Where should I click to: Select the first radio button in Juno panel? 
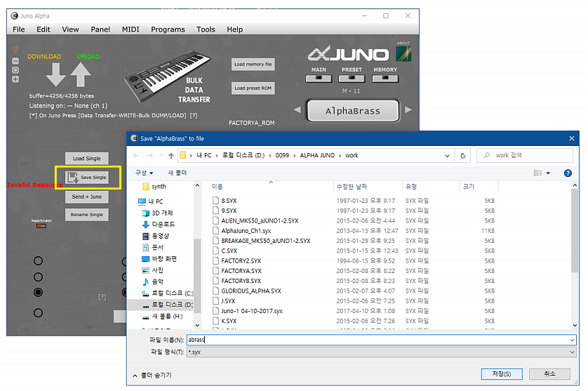(38, 261)
